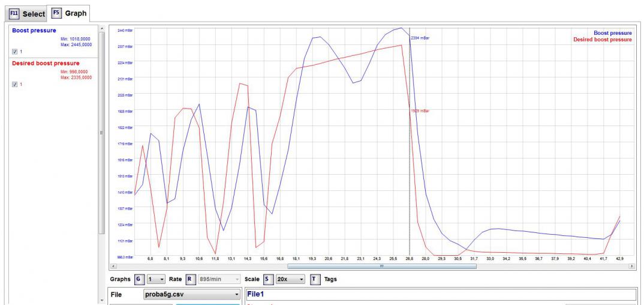The height and width of the screenshot is (305, 644).
Task: Click the Desired boost pressure channel title
Action: point(46,63)
